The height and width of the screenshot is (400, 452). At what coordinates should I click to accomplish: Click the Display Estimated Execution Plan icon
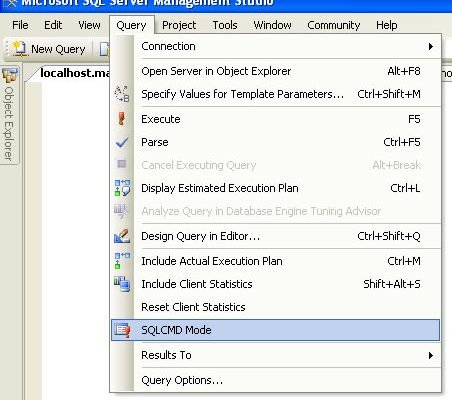click(x=122, y=188)
